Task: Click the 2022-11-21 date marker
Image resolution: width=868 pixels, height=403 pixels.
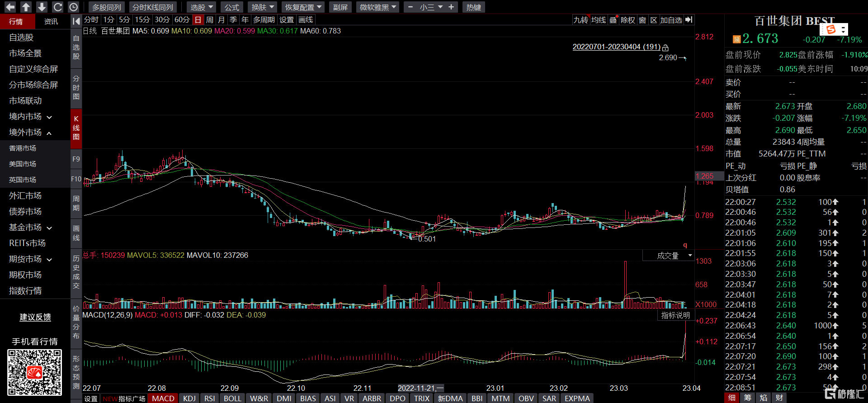Action: pos(421,388)
